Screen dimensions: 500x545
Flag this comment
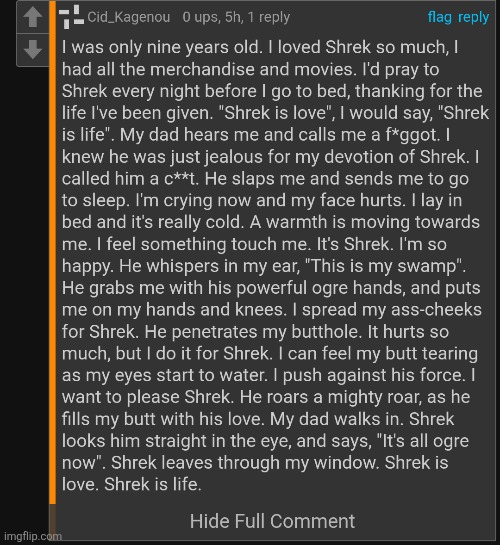pyautogui.click(x=440, y=17)
